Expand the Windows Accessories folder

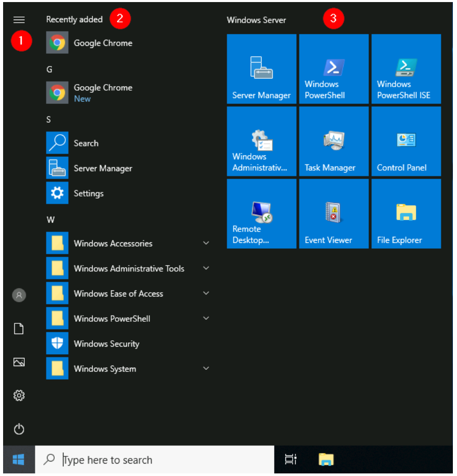point(113,243)
